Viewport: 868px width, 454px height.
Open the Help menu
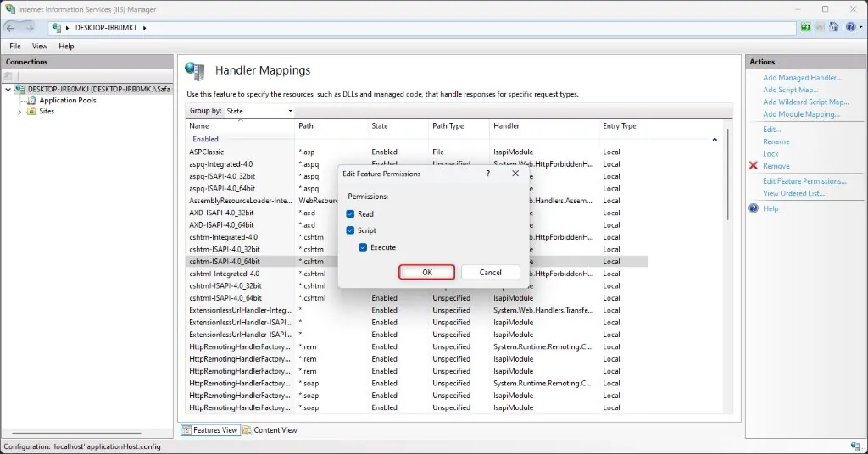point(66,46)
